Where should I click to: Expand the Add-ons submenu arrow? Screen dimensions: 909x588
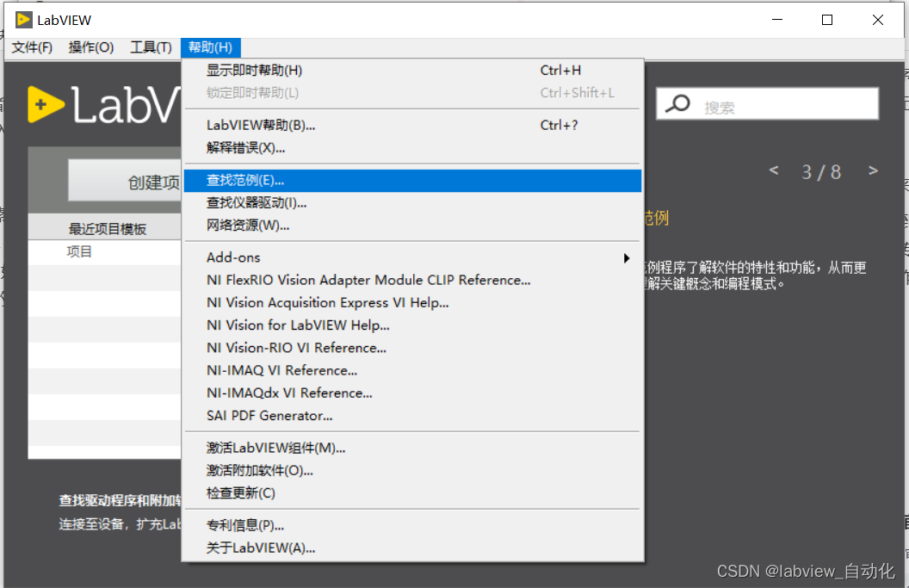[x=627, y=258]
